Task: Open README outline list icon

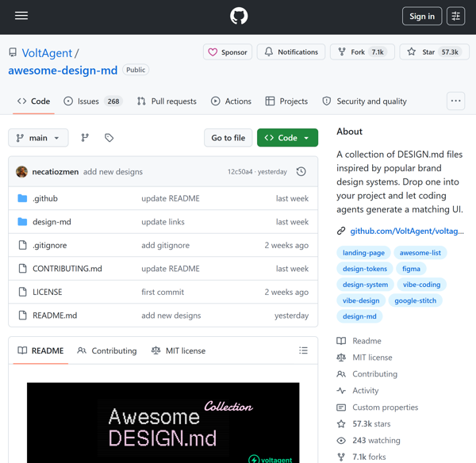Action: pyautogui.click(x=303, y=350)
